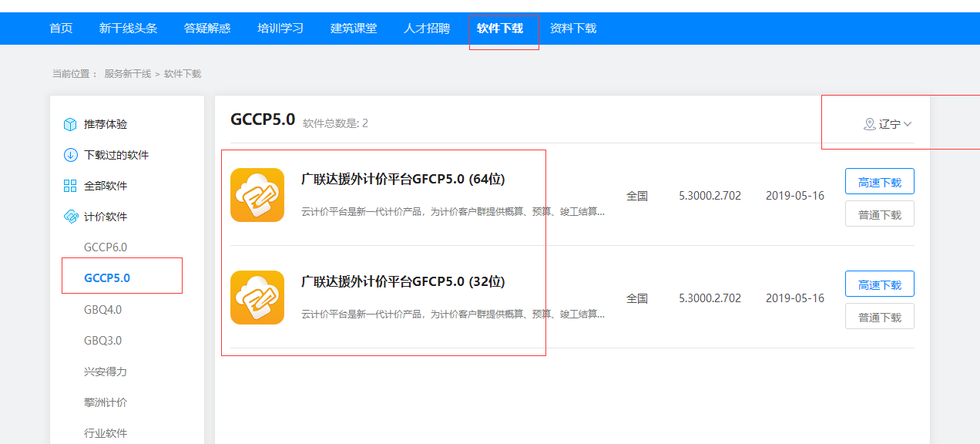
Task: Select GBQ3.0 in the sidebar
Action: click(x=103, y=341)
